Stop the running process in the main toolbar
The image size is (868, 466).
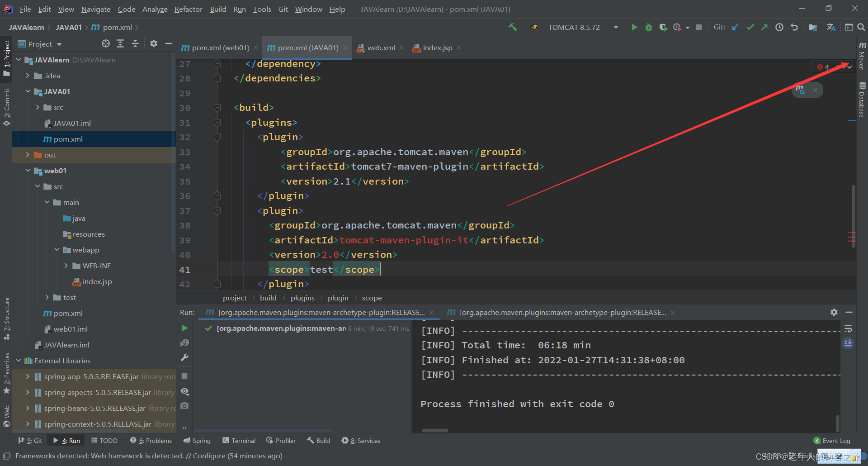[699, 27]
